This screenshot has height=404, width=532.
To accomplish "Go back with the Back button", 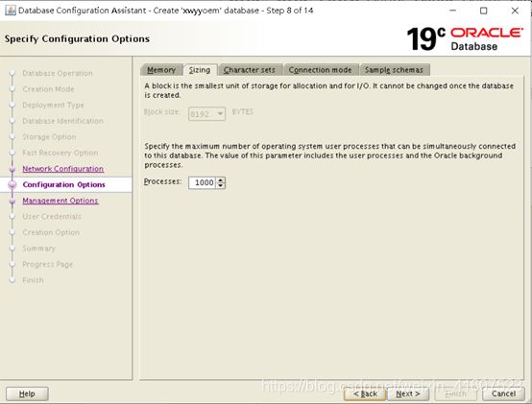I will tap(365, 393).
